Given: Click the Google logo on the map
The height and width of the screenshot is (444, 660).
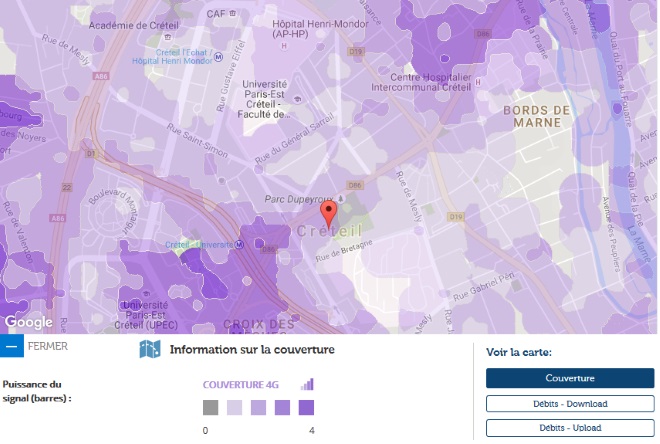Looking at the screenshot, I should pos(29,322).
